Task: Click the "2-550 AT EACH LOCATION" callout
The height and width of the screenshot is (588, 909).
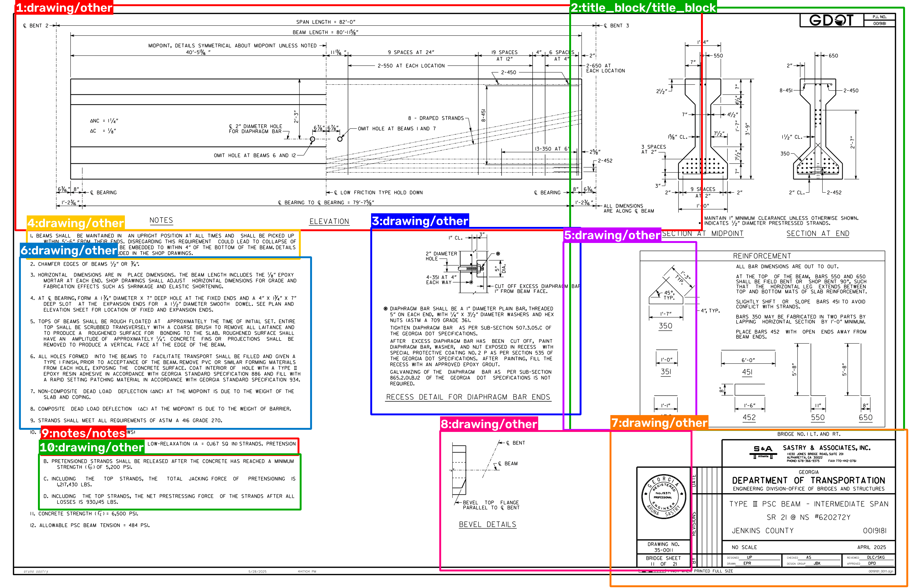Action: 411,66
